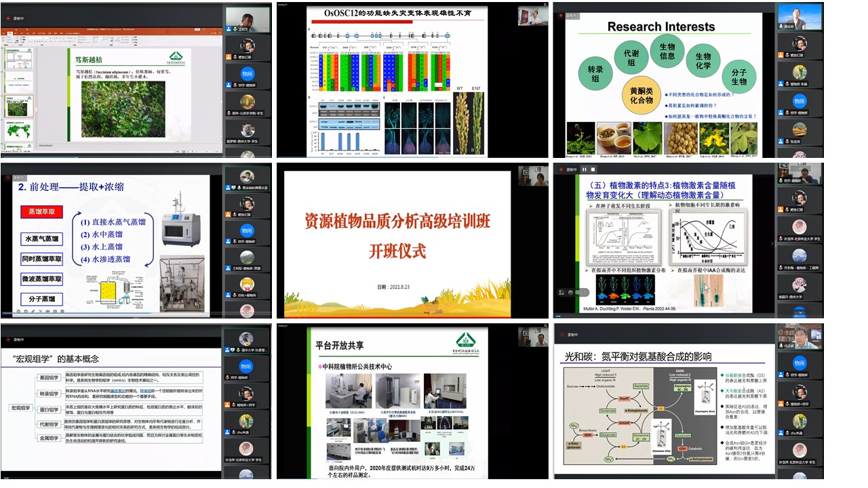Open speaker video tile beside Research Interests slide

point(800,16)
